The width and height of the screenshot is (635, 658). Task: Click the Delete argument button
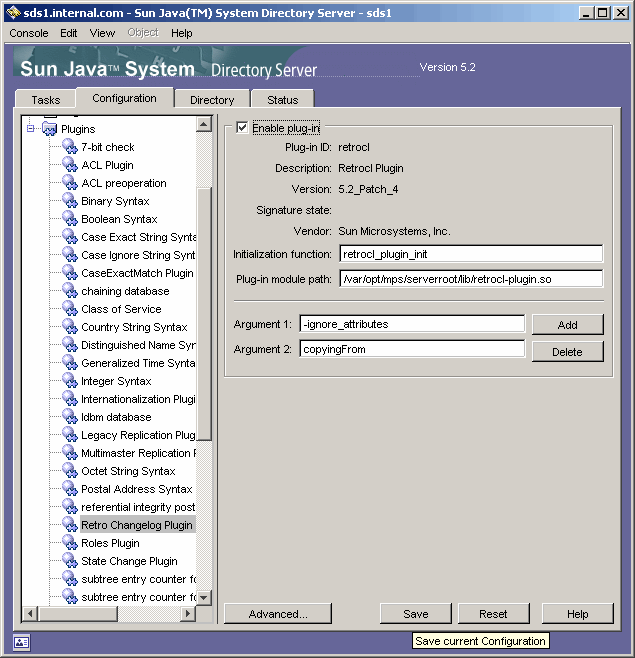[567, 351]
